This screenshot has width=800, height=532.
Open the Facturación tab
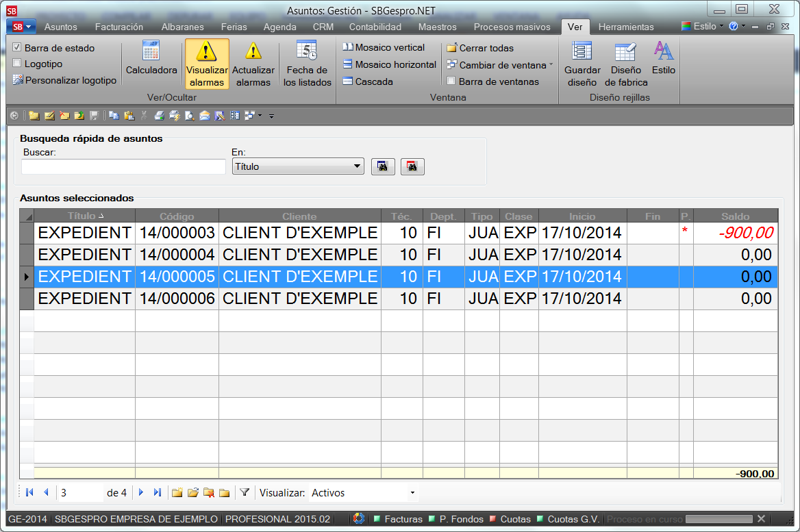pyautogui.click(x=119, y=27)
